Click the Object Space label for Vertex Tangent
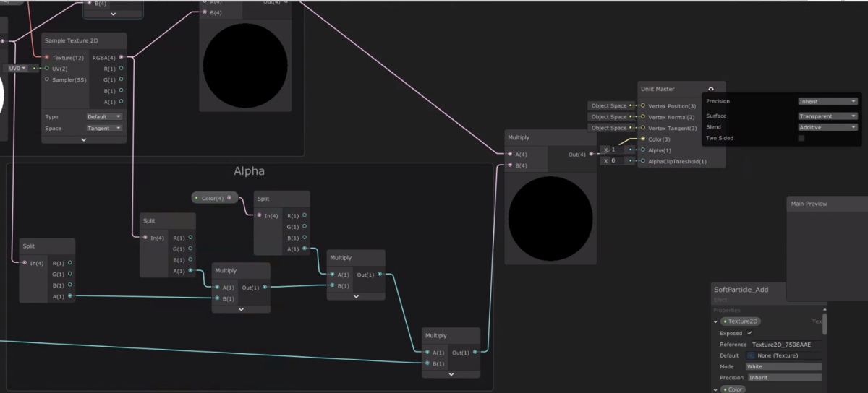 tap(609, 128)
